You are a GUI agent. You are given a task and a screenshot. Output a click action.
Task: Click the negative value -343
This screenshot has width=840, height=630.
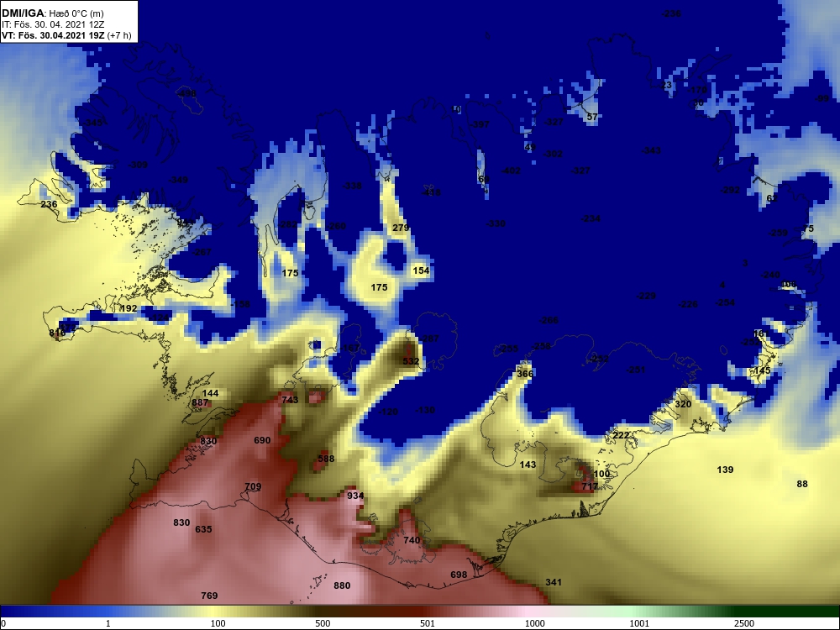651,150
